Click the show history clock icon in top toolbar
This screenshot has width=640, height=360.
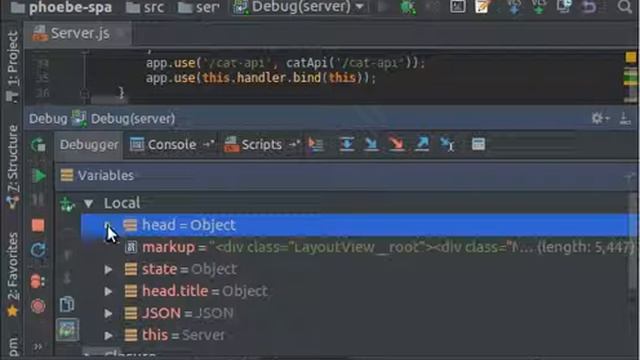click(564, 7)
